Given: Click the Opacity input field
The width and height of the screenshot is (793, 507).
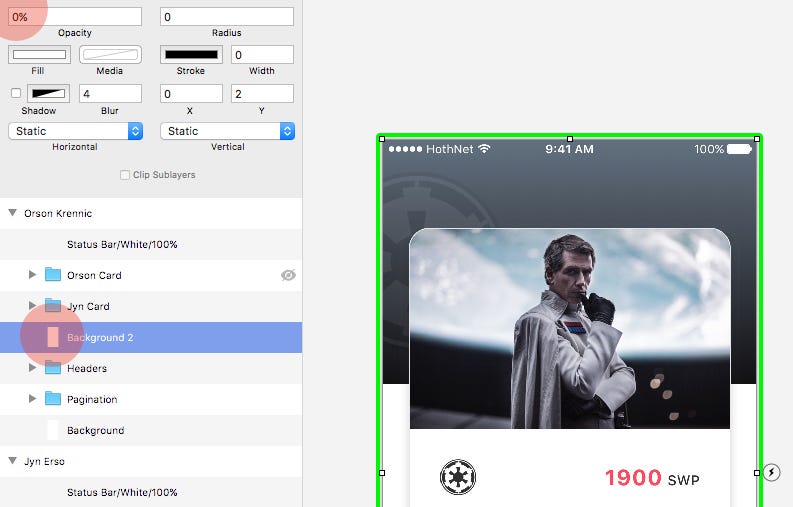Looking at the screenshot, I should click(75, 17).
